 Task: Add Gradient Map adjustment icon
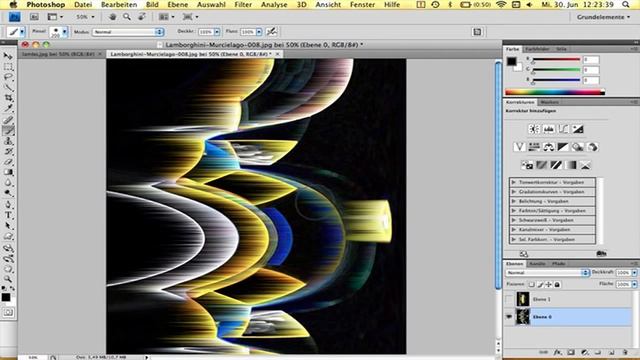(571, 165)
